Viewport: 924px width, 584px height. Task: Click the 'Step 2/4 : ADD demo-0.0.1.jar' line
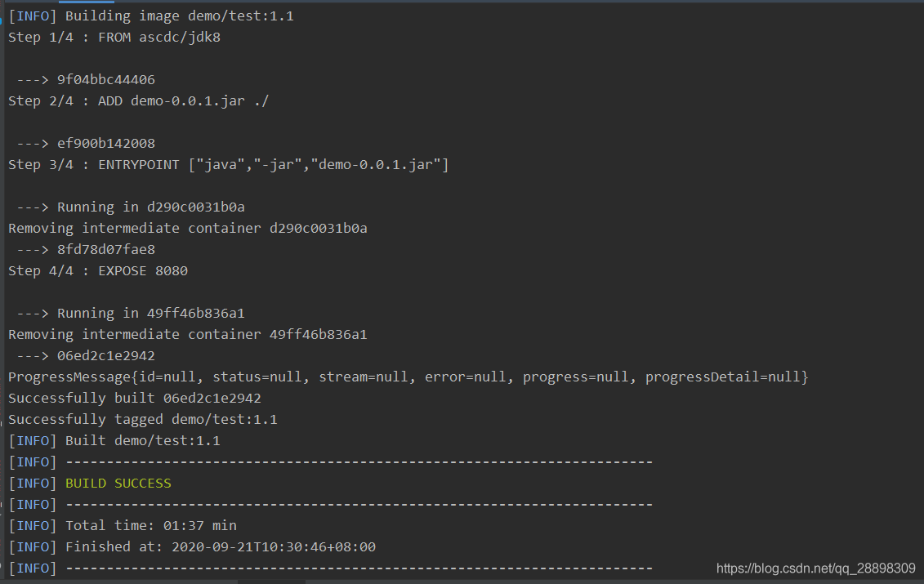[139, 101]
